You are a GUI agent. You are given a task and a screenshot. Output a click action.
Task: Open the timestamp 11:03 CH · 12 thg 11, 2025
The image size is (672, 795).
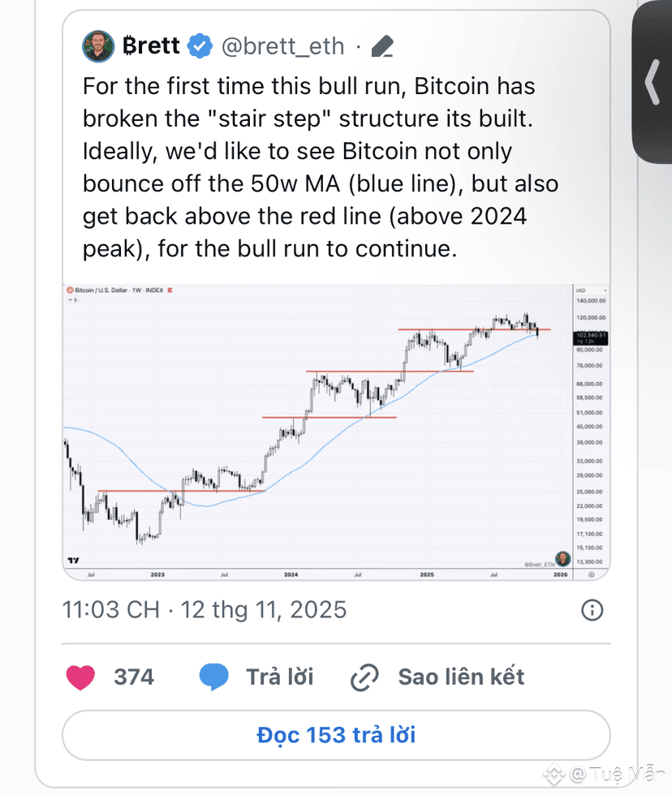(205, 610)
